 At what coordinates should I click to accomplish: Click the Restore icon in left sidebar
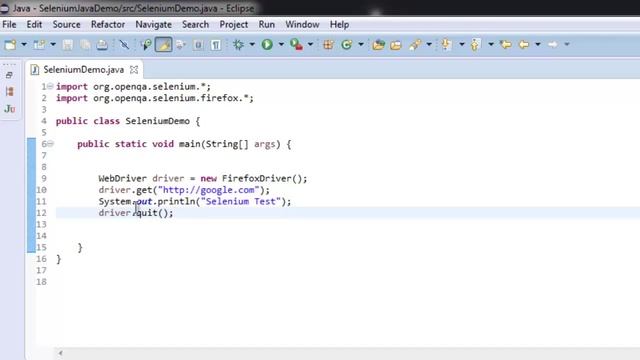point(9,75)
